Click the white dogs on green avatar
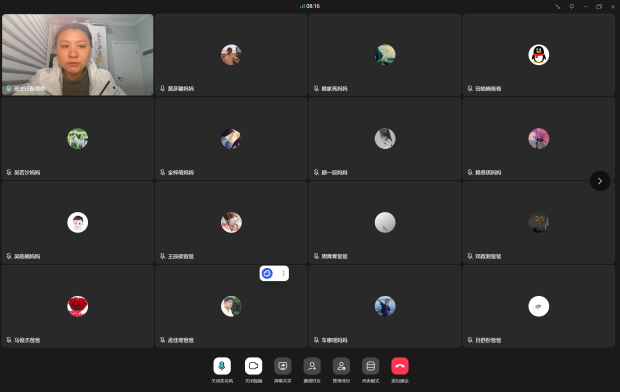Viewport: 620px width, 392px height. (x=78, y=138)
